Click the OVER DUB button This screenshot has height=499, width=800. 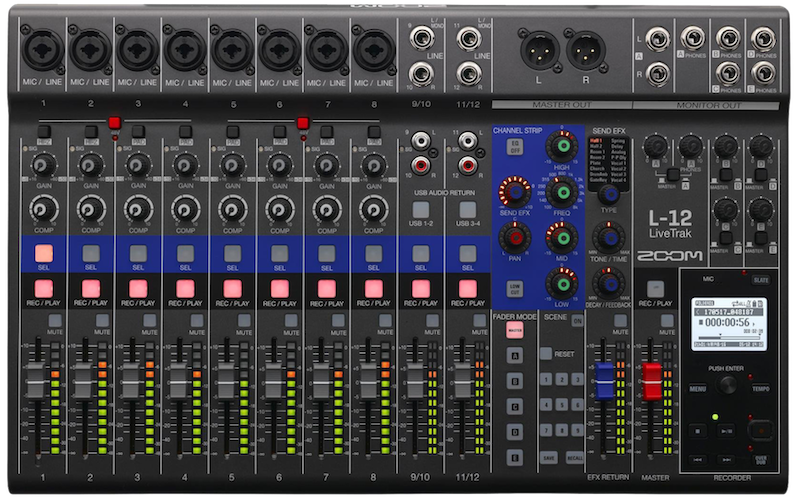coord(761,460)
